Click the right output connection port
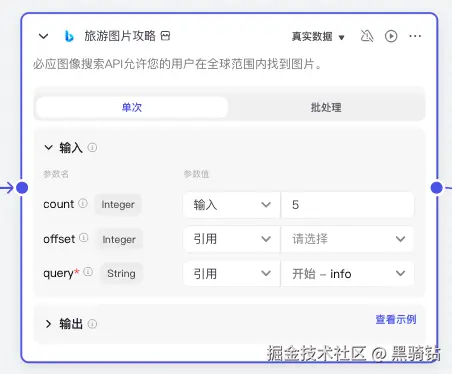Image resolution: width=452 pixels, height=374 pixels. point(437,188)
